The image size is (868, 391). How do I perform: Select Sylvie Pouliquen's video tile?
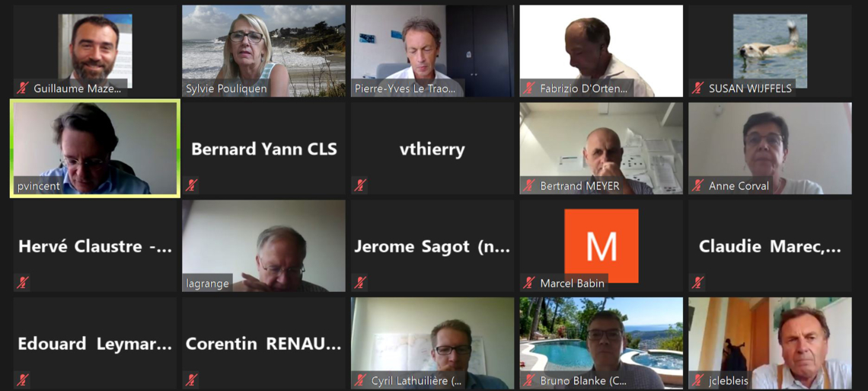[x=263, y=51]
